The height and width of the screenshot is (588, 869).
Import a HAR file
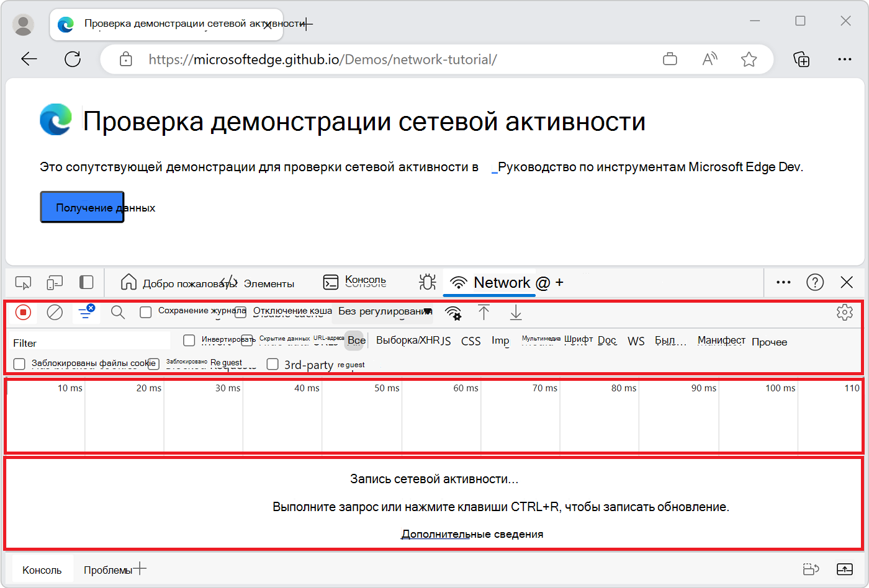pos(484,313)
